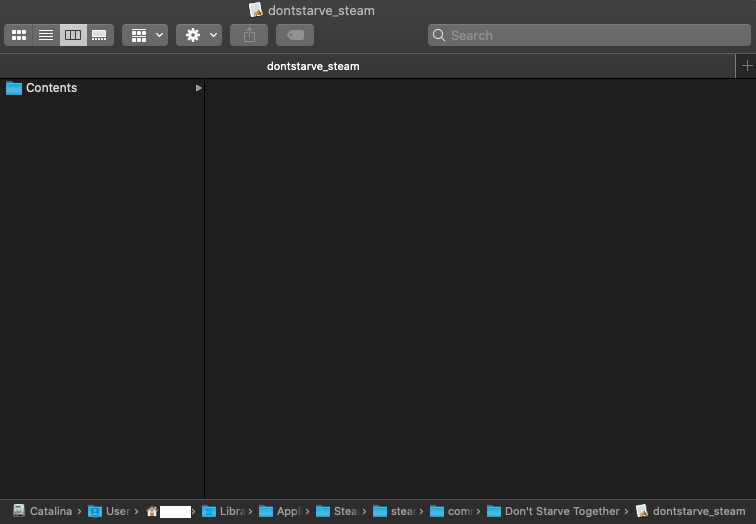Click dontstarve_steam in path bar

(690, 511)
